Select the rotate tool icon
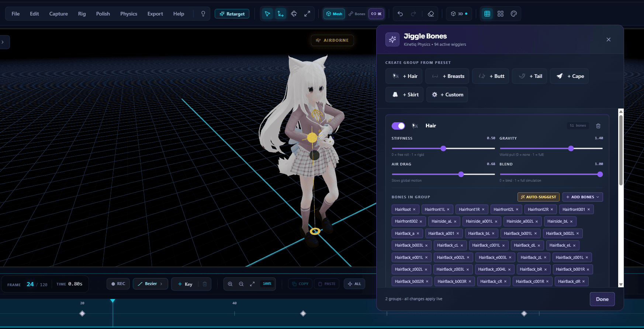 (294, 14)
